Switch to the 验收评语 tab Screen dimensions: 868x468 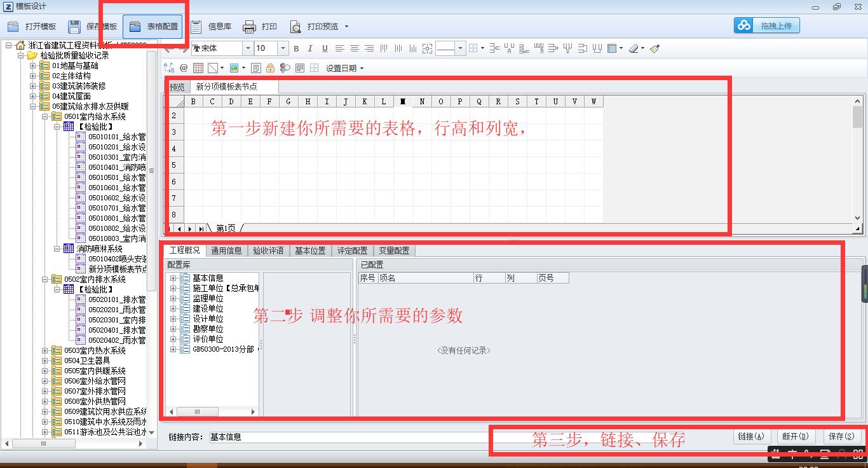(268, 251)
